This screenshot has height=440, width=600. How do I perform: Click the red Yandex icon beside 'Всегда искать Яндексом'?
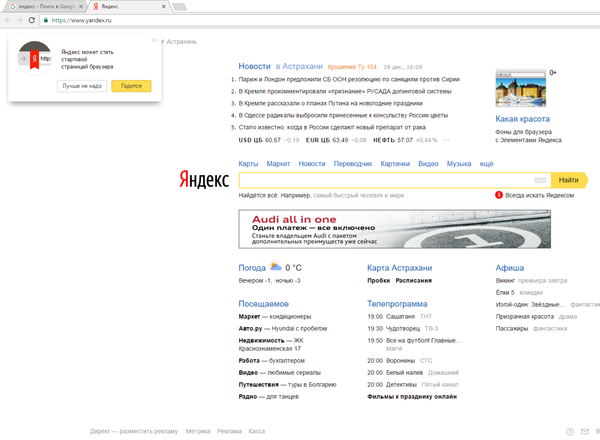click(x=499, y=195)
